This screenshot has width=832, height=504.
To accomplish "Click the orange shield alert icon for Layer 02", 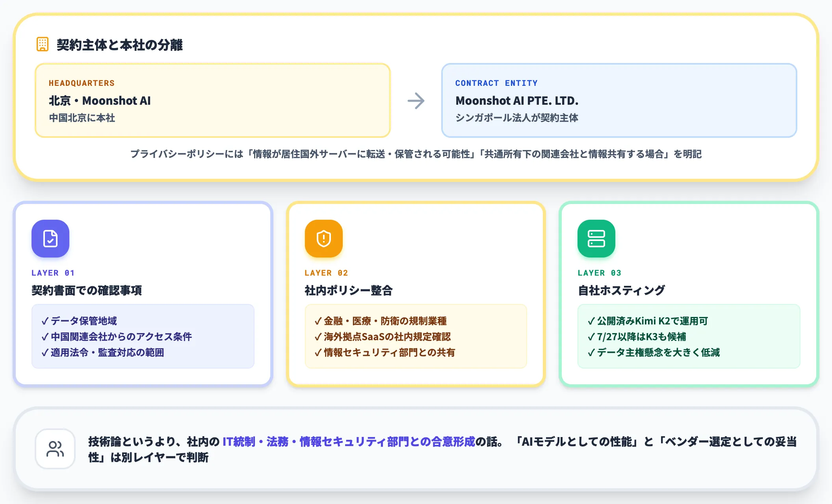I will pos(324,239).
